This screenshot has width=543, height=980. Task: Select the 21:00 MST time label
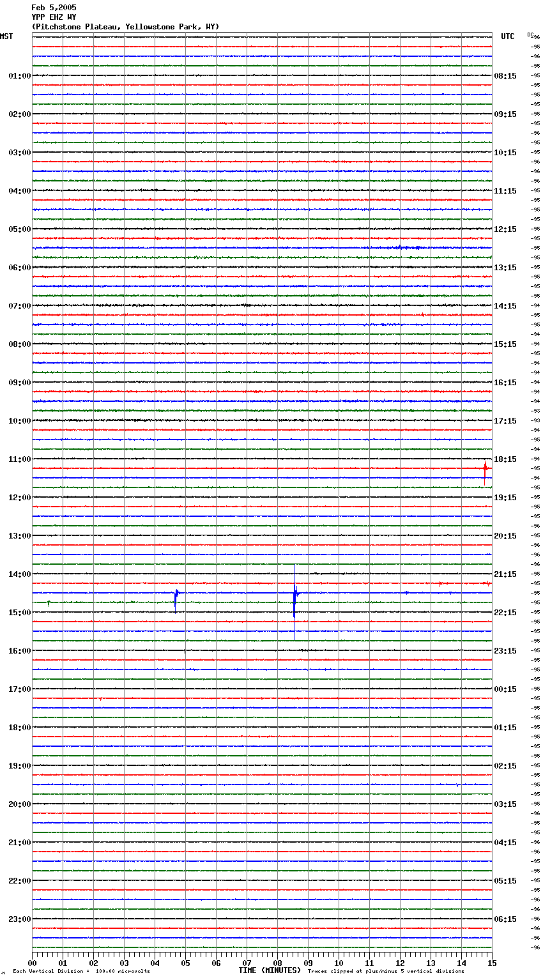(20, 843)
